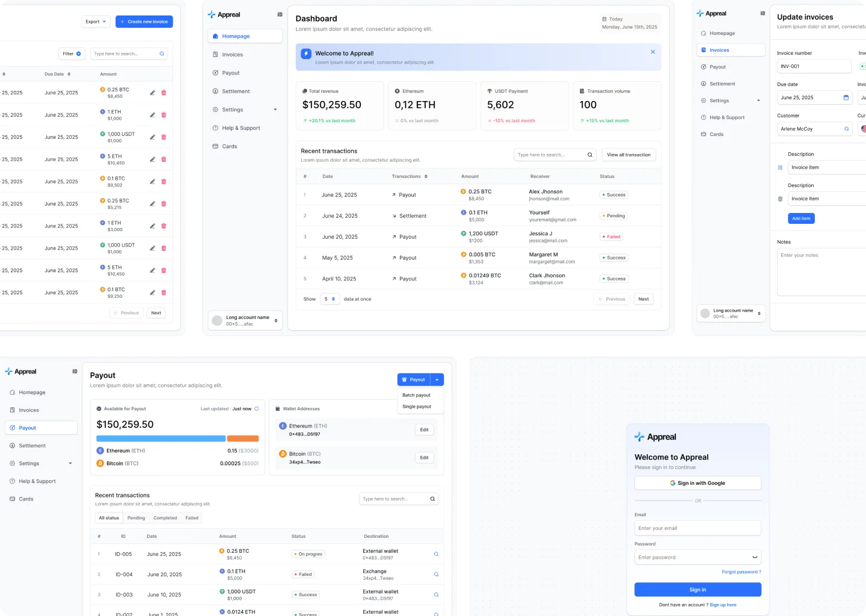Switch to the Completed status tab
Image resolution: width=866 pixels, height=616 pixels.
coord(165,518)
